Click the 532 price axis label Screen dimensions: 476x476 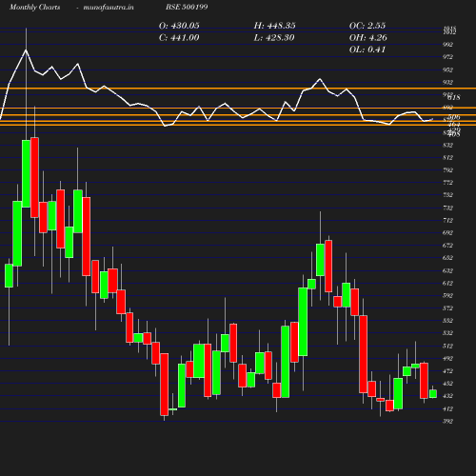pos(447,333)
